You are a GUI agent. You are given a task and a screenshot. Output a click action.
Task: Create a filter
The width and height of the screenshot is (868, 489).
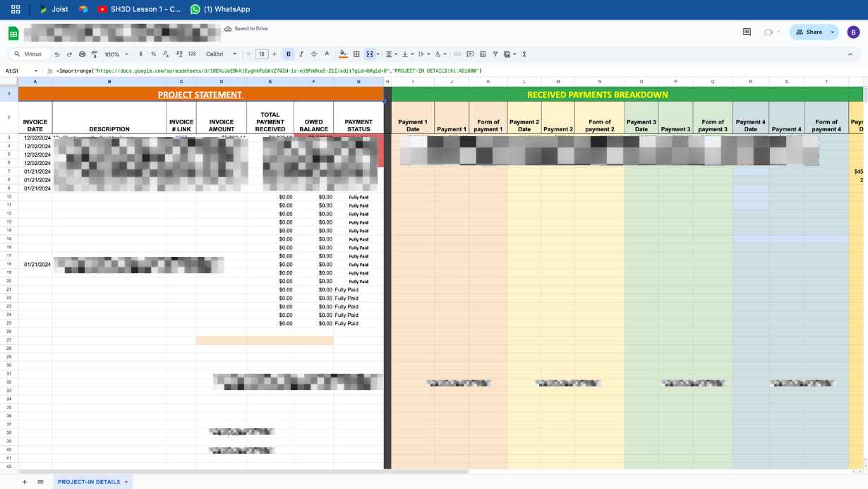[x=495, y=54]
